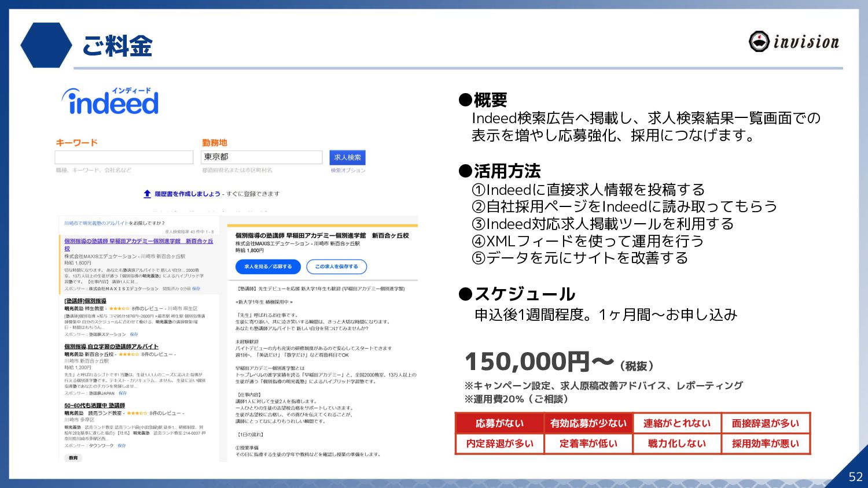Click the blue hexagon beside ご料金
The width and height of the screenshot is (868, 488).
[46, 45]
